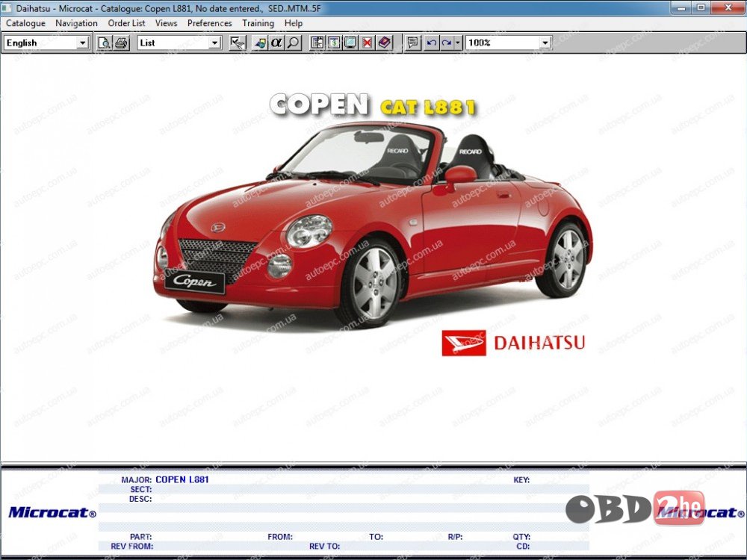This screenshot has height=560, width=747.
Task: Click the 'QTY:' label
Action: point(521,537)
